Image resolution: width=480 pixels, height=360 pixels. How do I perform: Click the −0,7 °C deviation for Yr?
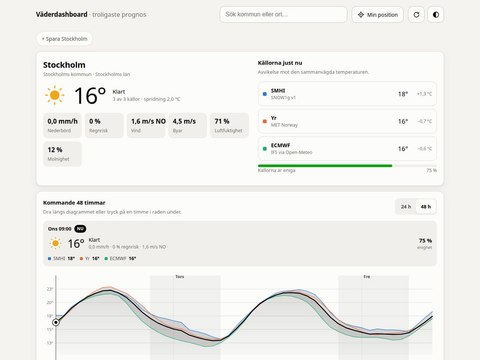(424, 121)
